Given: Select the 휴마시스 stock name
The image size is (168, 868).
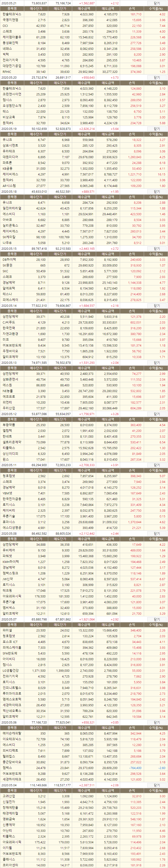Looking at the screenshot, I should 9,522.
